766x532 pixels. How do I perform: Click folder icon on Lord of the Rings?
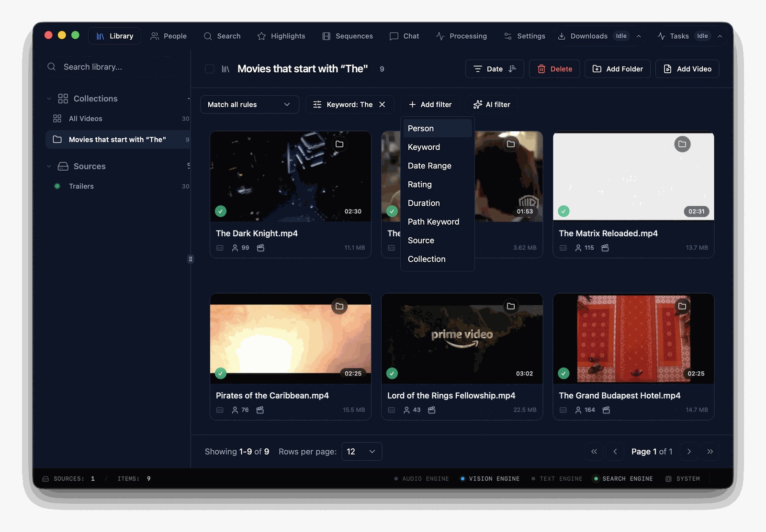point(511,306)
